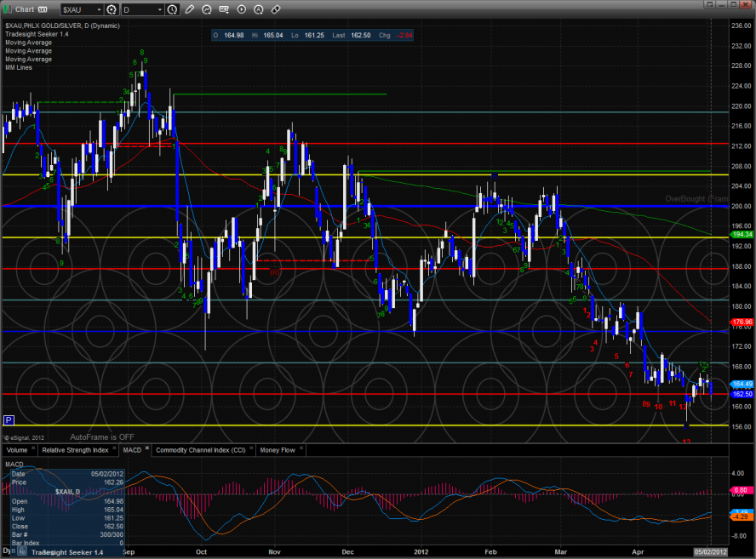
Task: Select the eraser tool icon
Action: click(276, 9)
